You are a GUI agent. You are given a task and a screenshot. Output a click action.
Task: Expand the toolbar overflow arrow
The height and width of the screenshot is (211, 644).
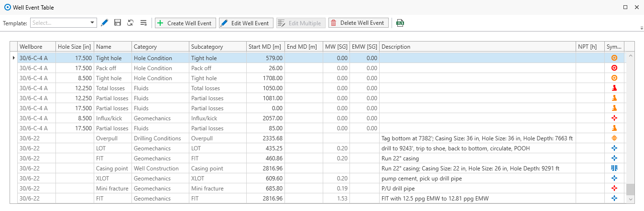[642, 28]
